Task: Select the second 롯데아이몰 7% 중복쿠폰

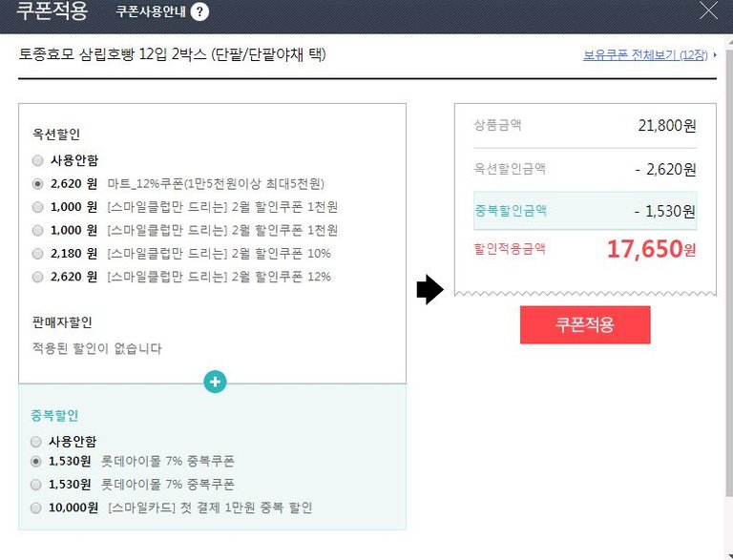Action: pos(37,485)
